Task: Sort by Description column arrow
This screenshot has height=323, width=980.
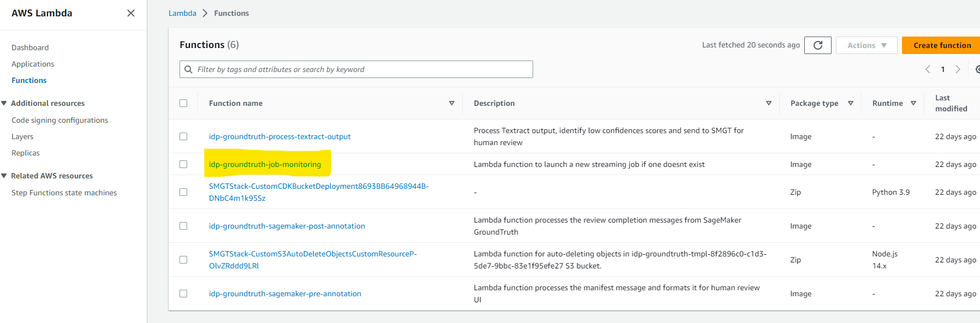Action: pyautogui.click(x=769, y=103)
